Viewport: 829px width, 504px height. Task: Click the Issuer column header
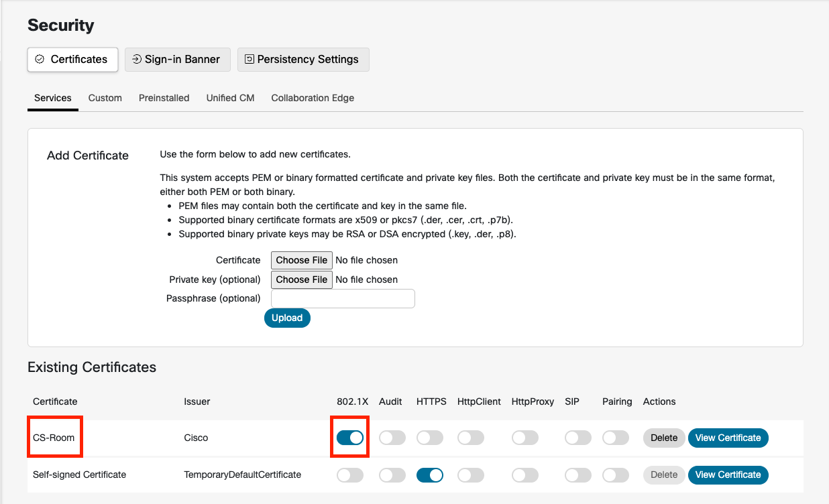click(197, 401)
